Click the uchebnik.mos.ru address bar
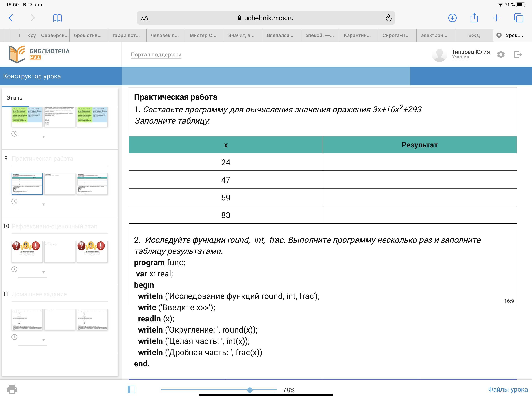532x399 pixels. 266,18
